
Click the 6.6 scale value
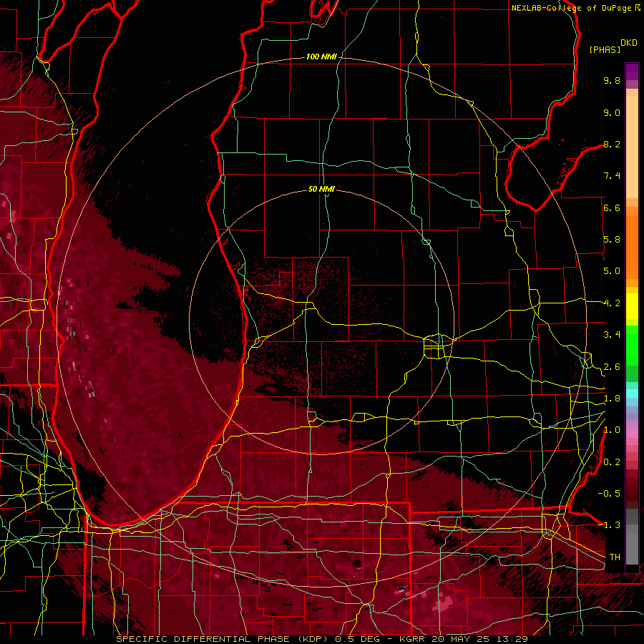[x=612, y=208]
